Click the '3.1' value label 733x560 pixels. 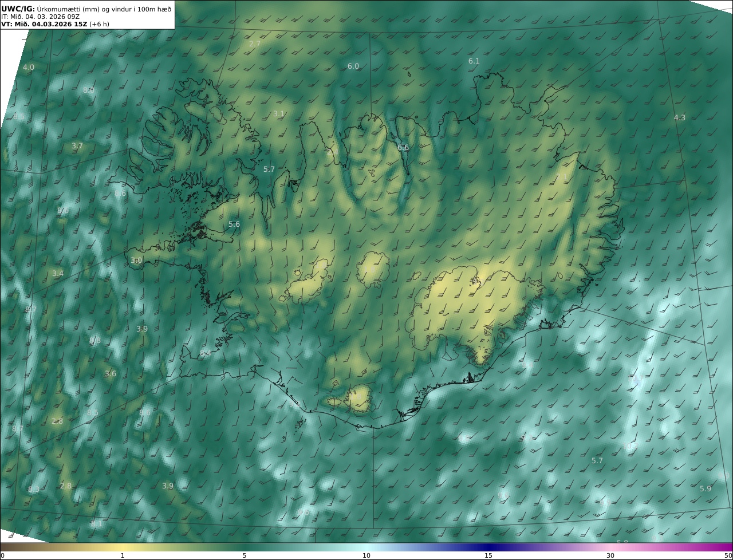279,114
